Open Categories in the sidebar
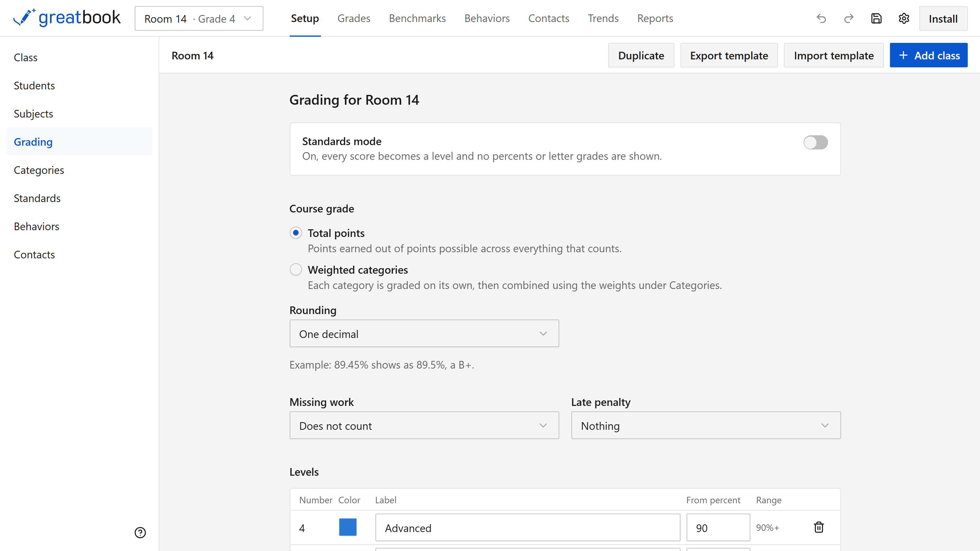The image size is (980, 551). click(x=79, y=170)
